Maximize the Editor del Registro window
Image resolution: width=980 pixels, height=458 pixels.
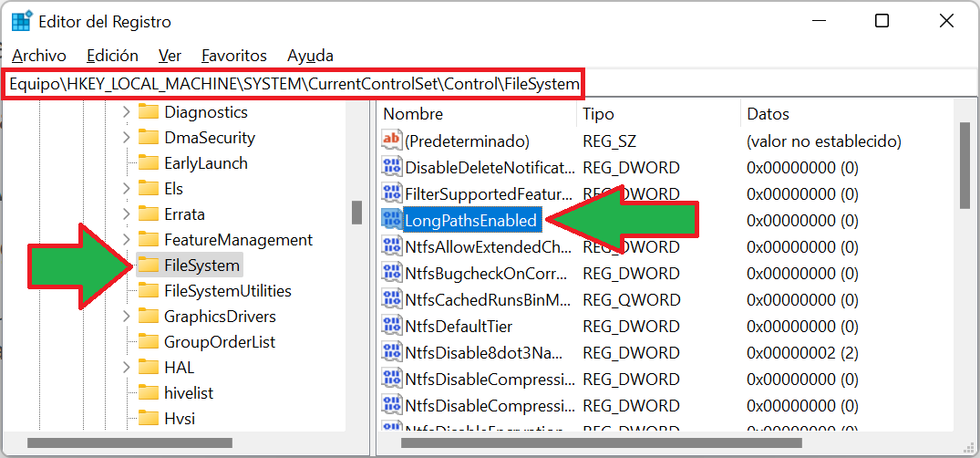882,21
